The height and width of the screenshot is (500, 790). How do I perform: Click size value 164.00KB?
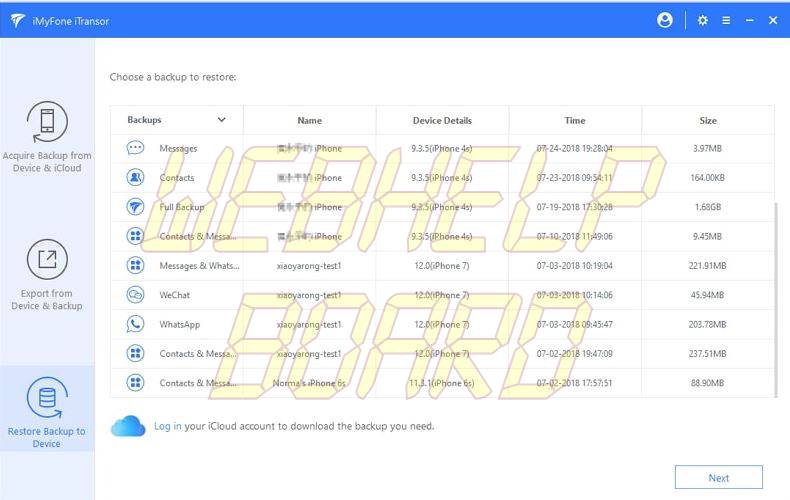(707, 178)
